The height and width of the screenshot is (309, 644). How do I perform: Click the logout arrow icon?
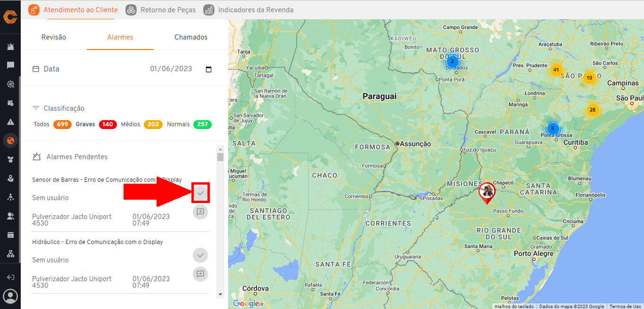[10, 277]
